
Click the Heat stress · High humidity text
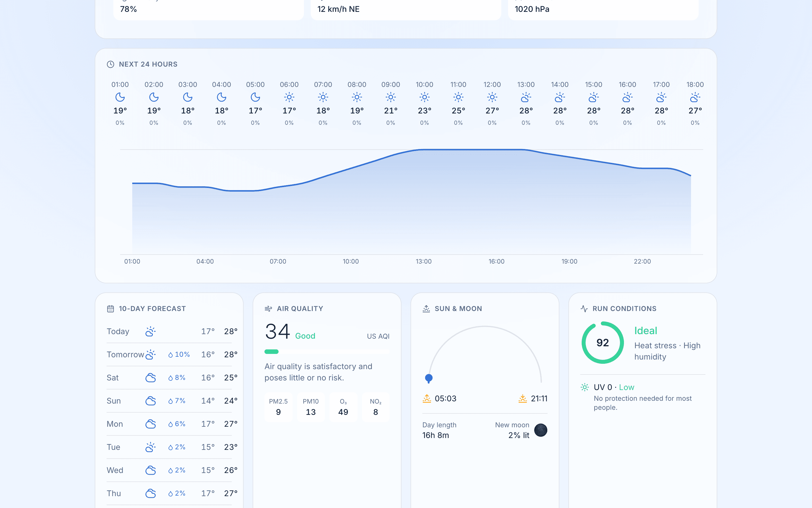coord(667,351)
